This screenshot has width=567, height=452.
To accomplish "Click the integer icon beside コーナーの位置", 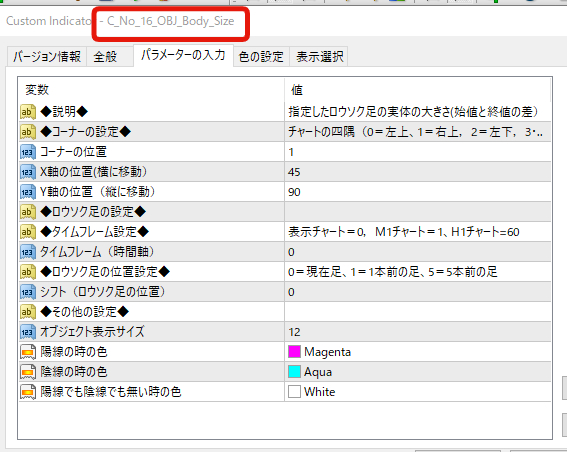I will click(x=28, y=152).
